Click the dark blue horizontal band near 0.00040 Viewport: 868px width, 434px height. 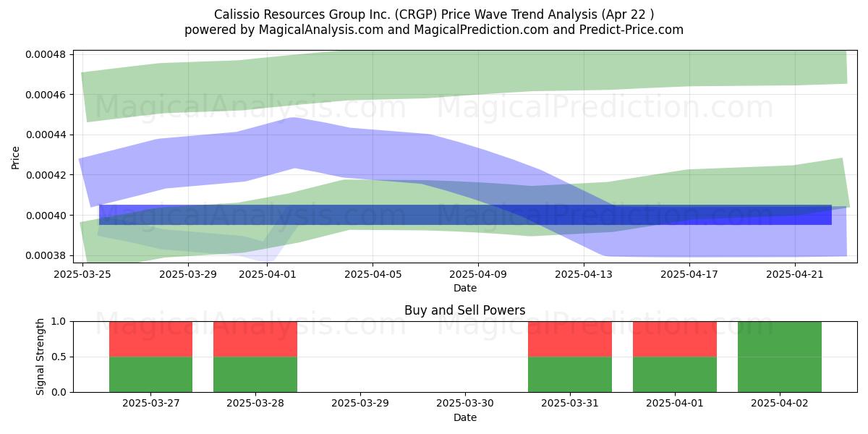coord(465,215)
